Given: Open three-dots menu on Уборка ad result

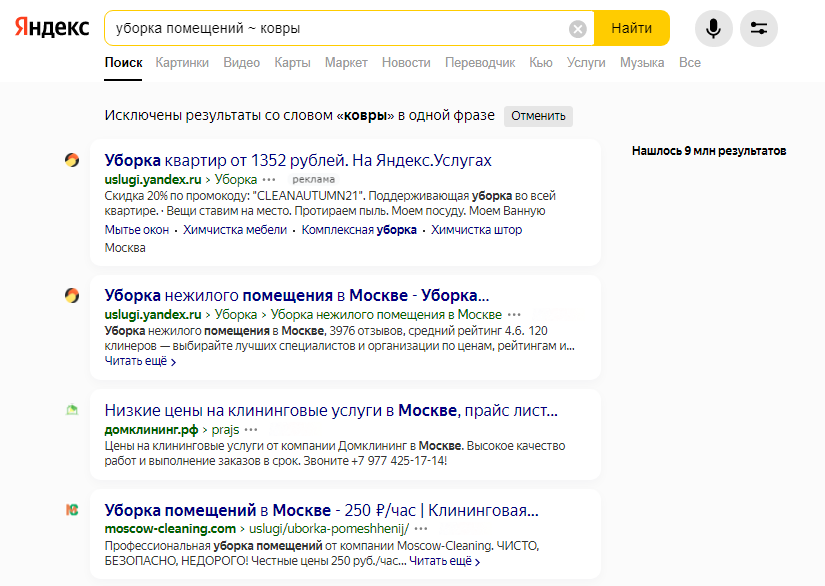Looking at the screenshot, I should pos(269,180).
